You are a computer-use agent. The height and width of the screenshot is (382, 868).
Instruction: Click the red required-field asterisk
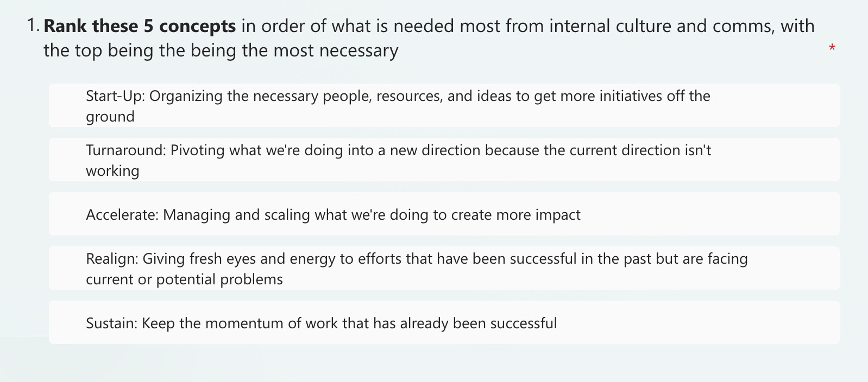(832, 48)
